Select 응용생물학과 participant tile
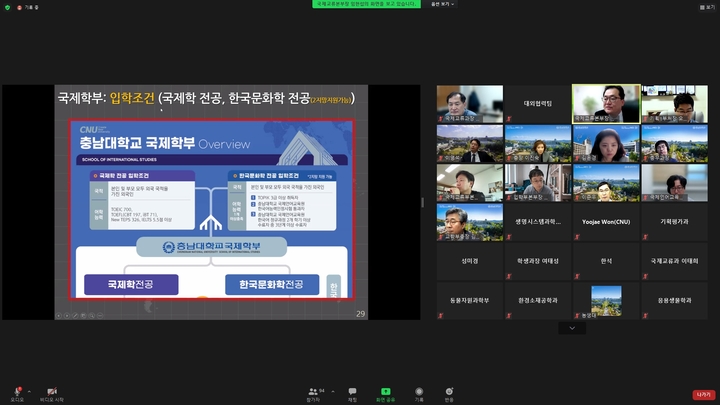 tap(674, 300)
